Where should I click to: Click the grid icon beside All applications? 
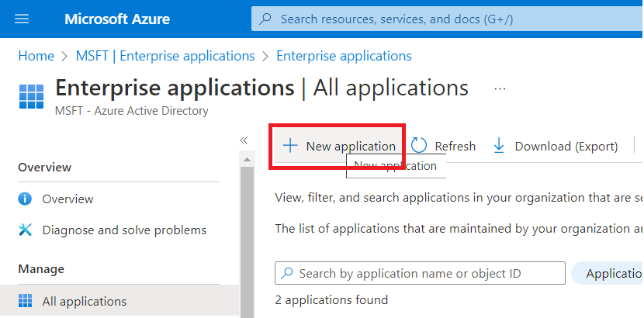pos(25,301)
